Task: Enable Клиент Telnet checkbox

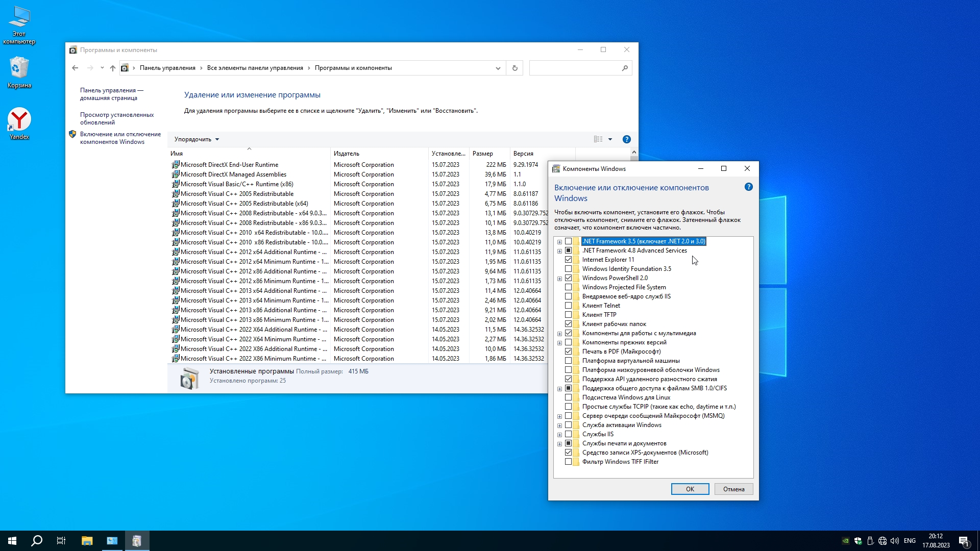Action: click(568, 306)
